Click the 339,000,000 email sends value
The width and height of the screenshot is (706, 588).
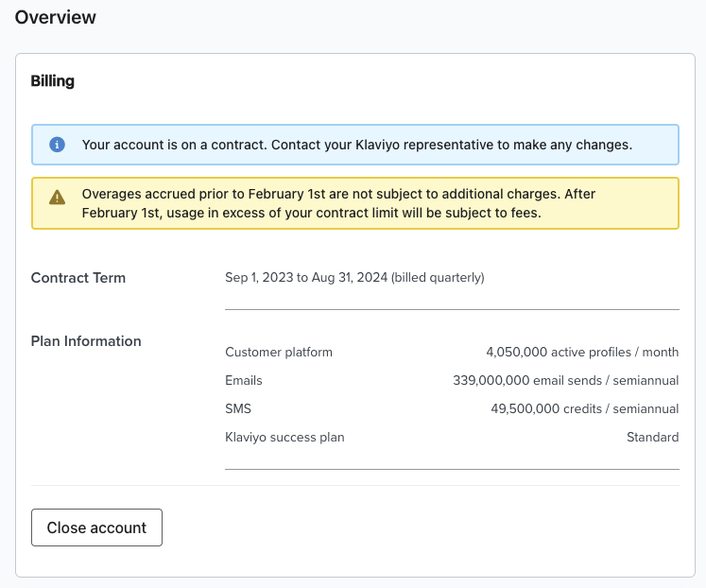(565, 380)
